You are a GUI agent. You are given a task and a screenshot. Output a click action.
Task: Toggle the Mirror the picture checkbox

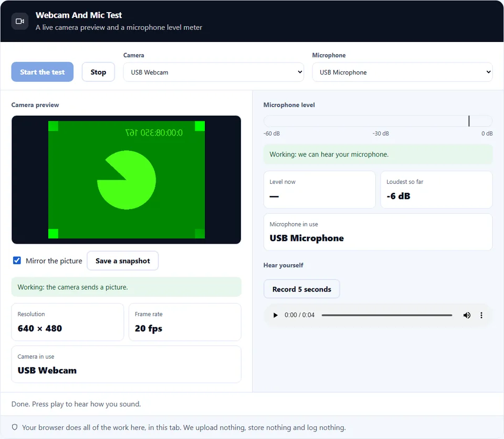(x=17, y=260)
